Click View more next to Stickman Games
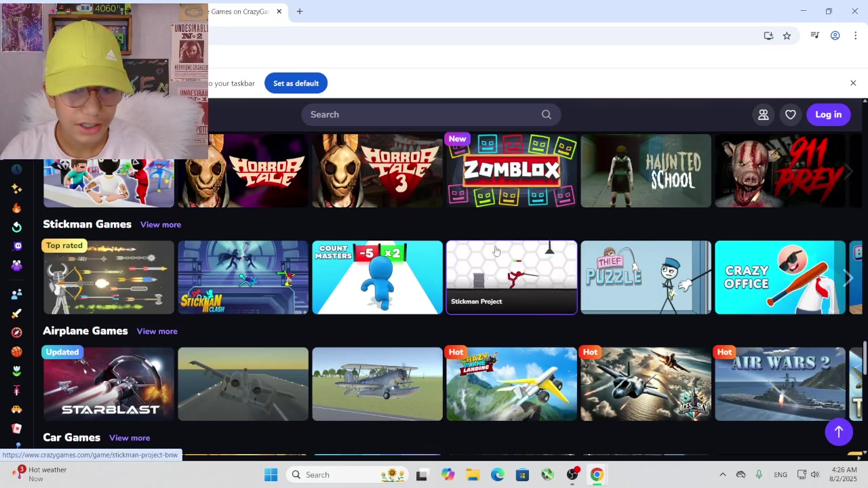Screen dimensions: 868x488 (161, 224)
